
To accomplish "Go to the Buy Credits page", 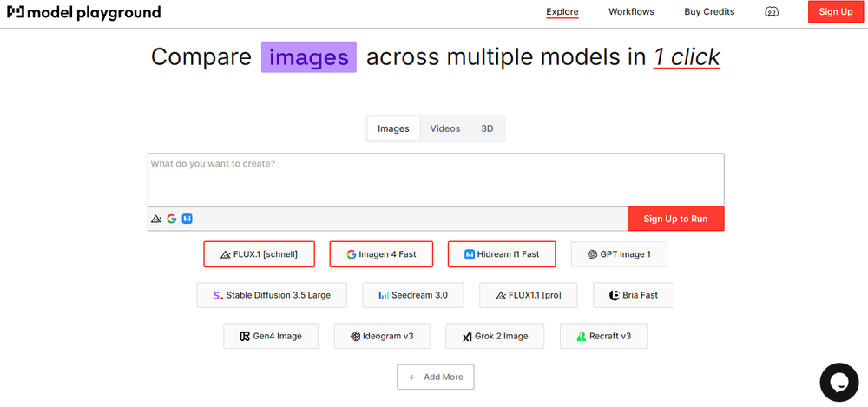I will click(x=709, y=12).
